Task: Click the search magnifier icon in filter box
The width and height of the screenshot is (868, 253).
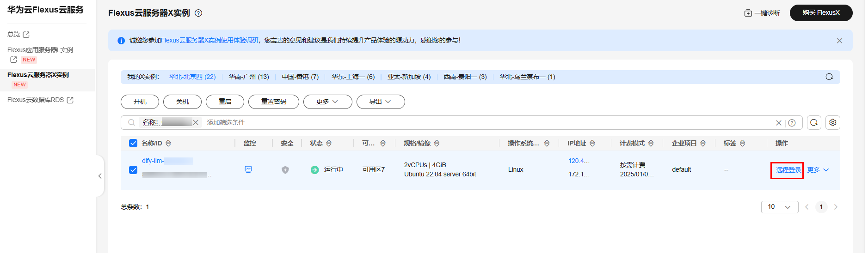Action: [131, 122]
